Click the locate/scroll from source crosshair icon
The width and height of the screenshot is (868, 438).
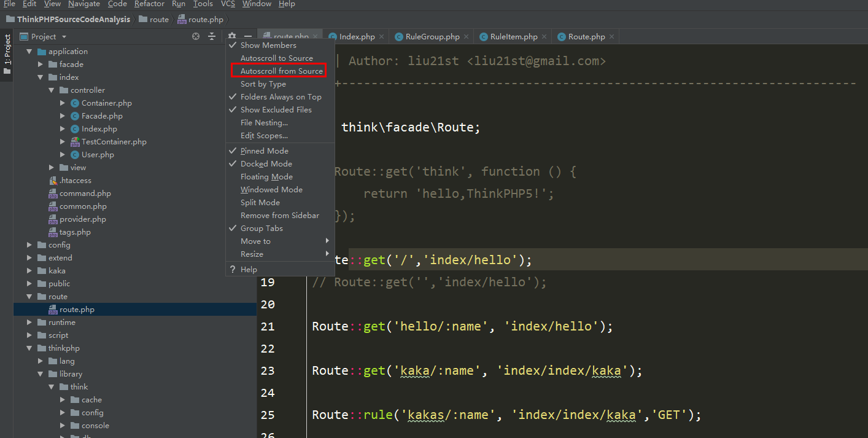click(196, 37)
